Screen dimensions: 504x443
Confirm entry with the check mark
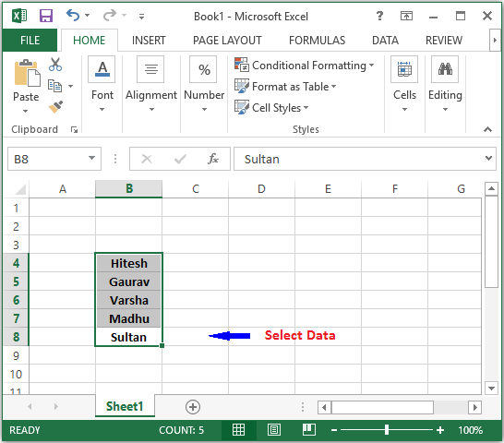pyautogui.click(x=180, y=159)
